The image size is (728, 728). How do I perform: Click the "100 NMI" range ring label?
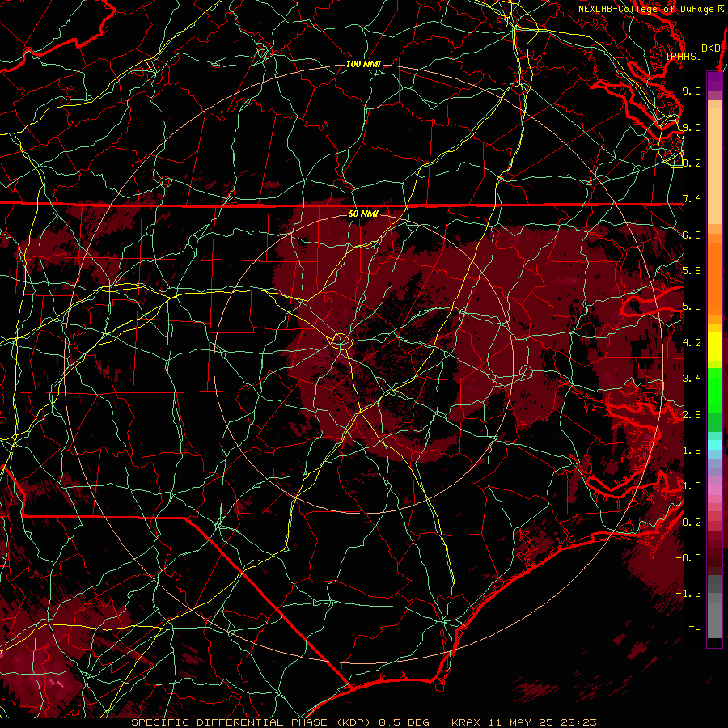coord(363,64)
